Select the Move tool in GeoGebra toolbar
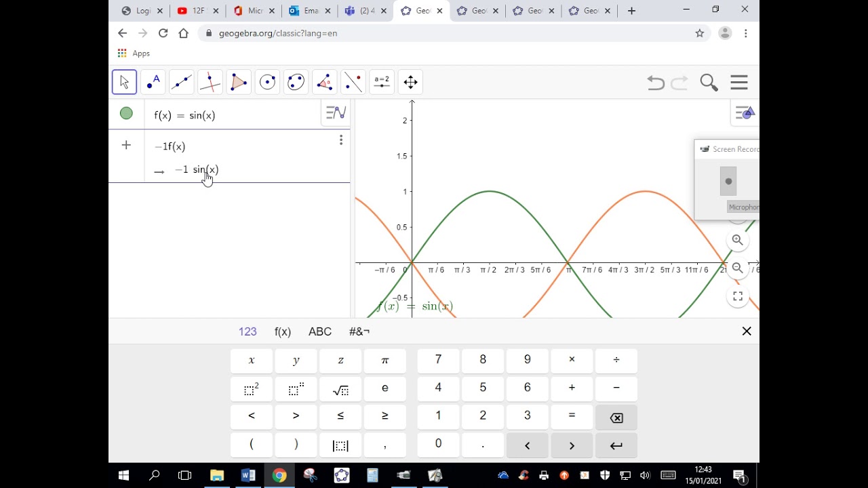868x488 pixels. 124,82
